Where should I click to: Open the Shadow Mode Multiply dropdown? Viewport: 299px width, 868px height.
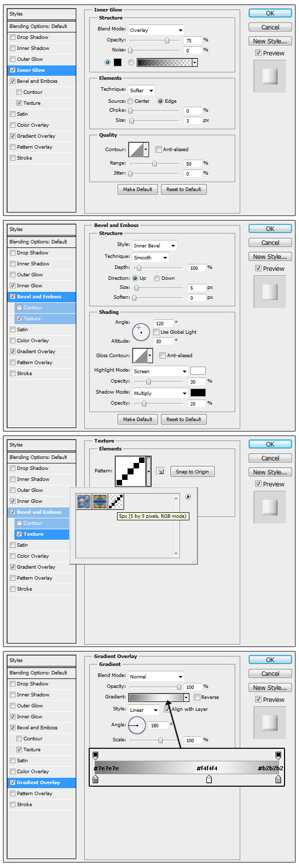click(x=160, y=393)
